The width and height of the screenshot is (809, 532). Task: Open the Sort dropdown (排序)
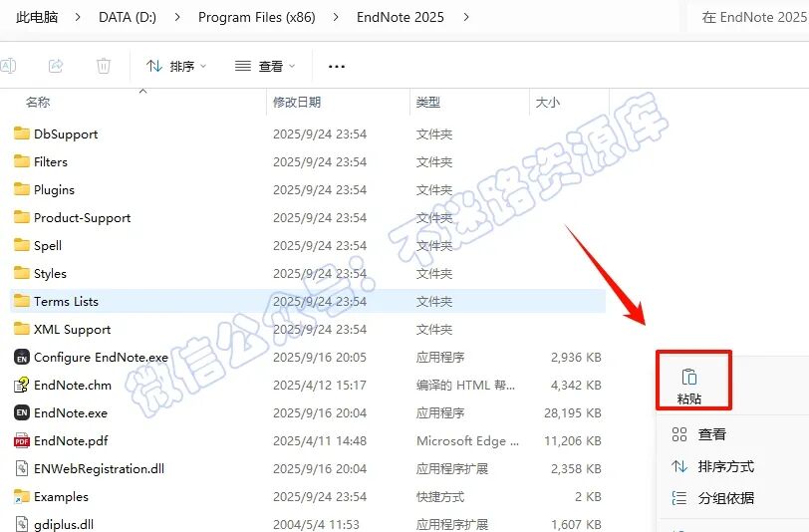click(176, 66)
